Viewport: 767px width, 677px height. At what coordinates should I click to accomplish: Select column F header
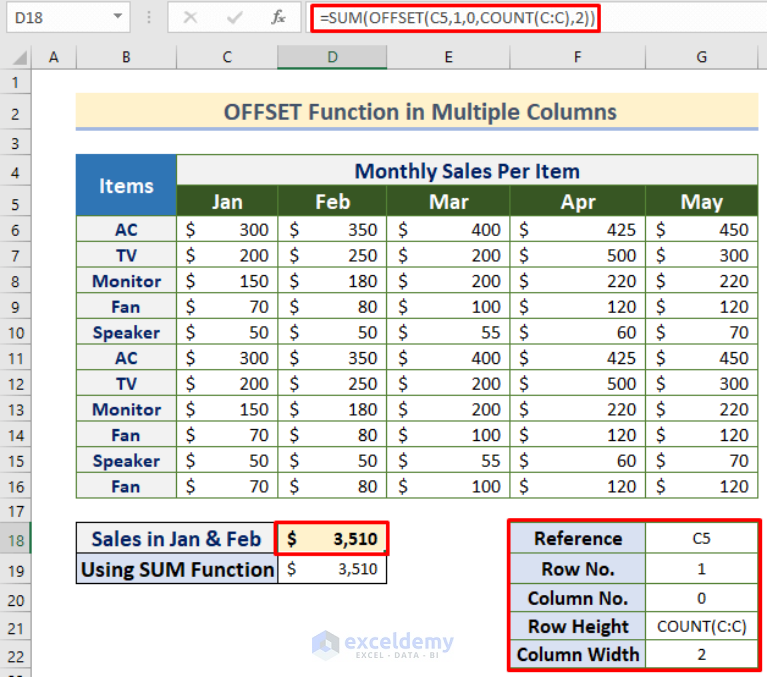pyautogui.click(x=578, y=57)
